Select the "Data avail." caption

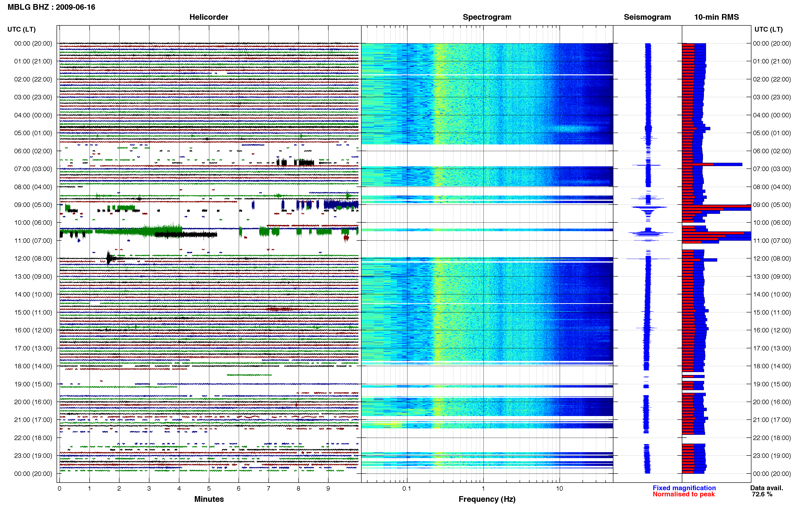coord(767,488)
